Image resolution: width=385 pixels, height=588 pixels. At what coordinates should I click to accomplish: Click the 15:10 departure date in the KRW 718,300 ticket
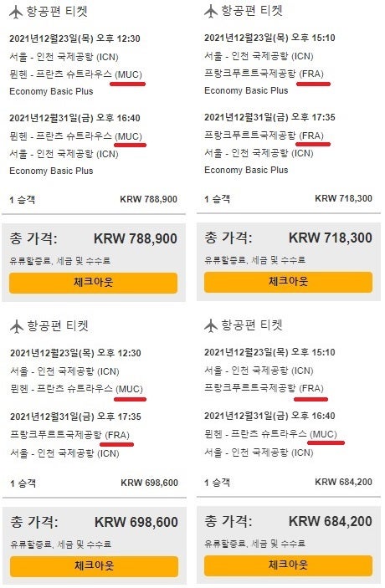point(269,38)
